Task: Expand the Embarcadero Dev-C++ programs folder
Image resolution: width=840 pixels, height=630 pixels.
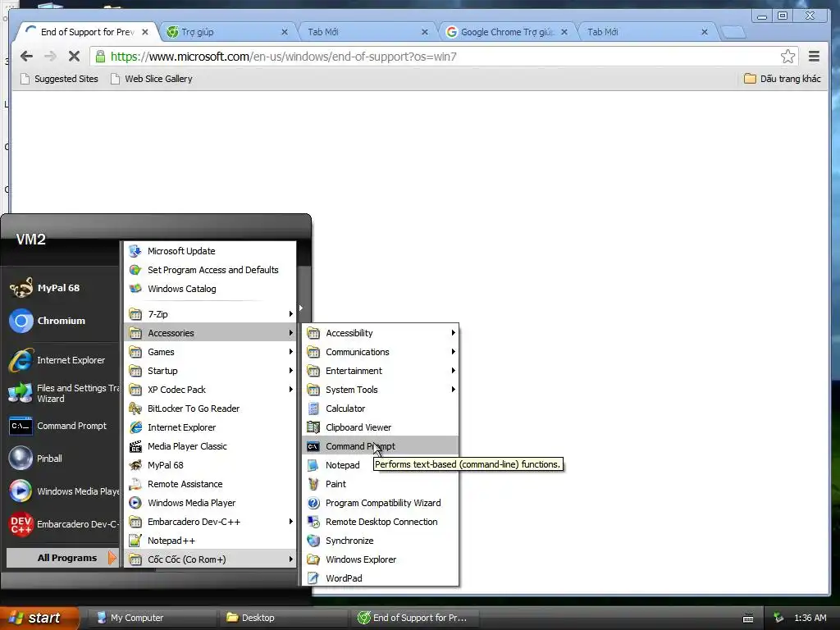Action: pos(210,521)
